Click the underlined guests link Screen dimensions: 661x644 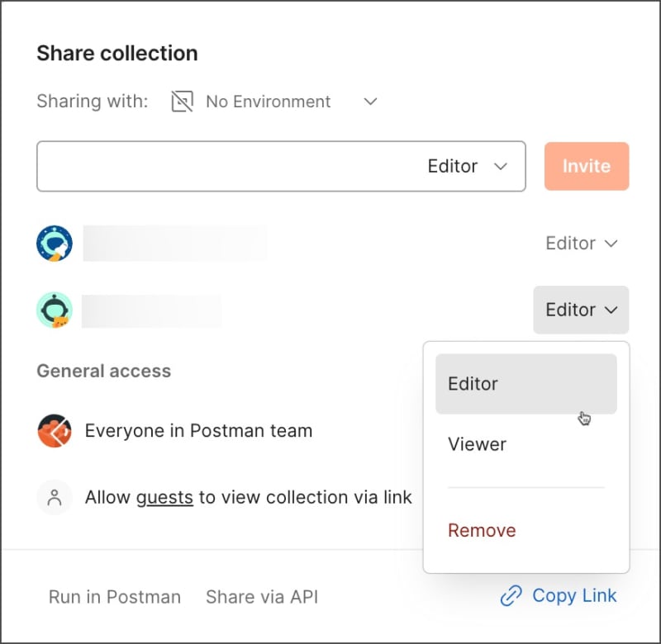tap(164, 498)
